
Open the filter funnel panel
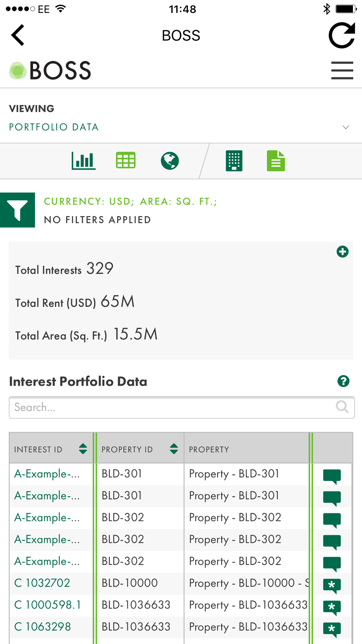(17, 210)
